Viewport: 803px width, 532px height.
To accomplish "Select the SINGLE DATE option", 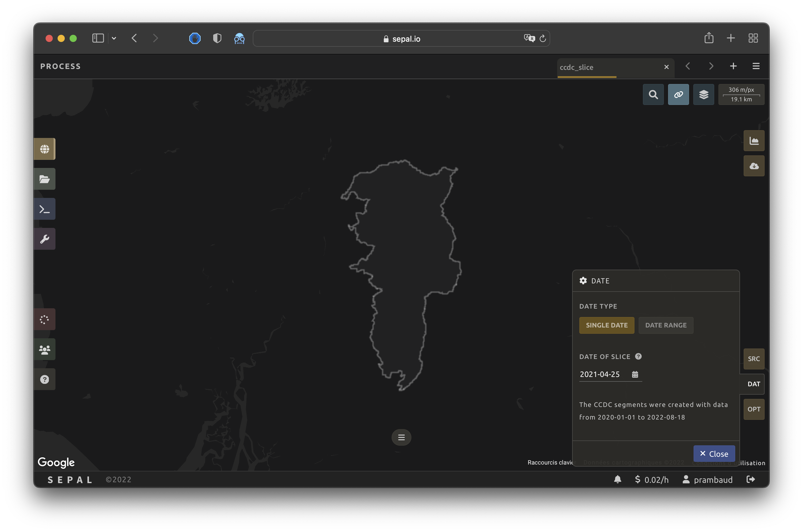I will click(606, 325).
